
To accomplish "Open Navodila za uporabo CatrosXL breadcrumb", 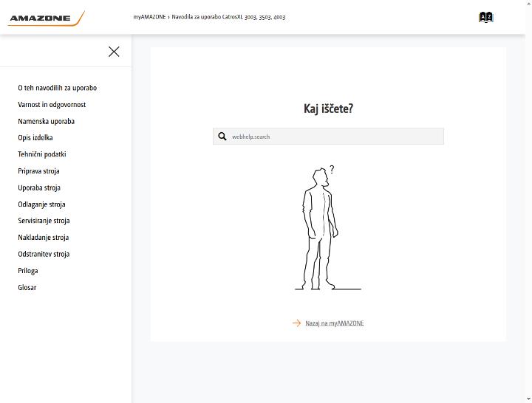I will click(x=228, y=17).
